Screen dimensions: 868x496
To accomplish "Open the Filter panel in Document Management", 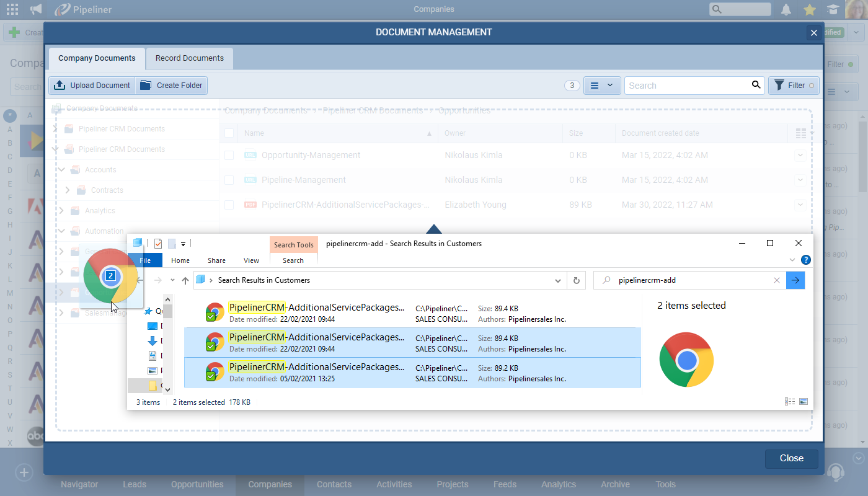I will coord(794,86).
